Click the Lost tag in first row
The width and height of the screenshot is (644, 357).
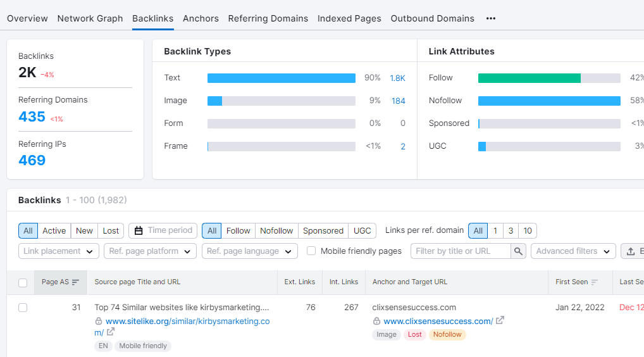point(415,334)
